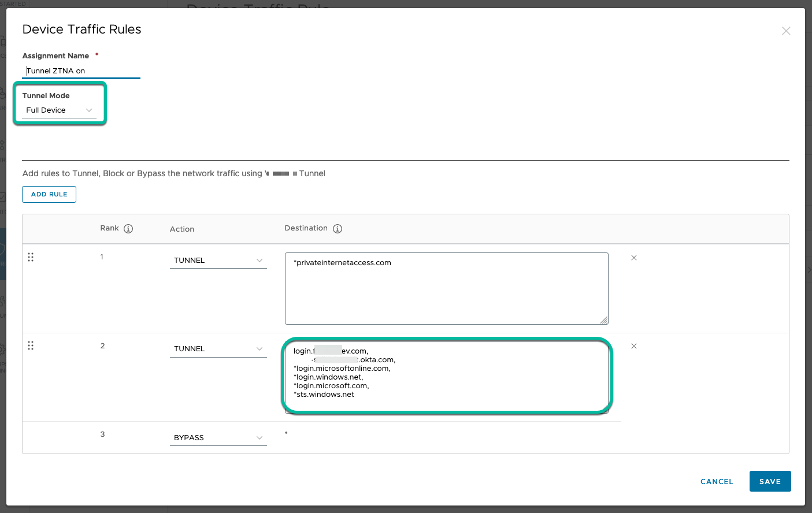Click inside rule 1 Destination text area

(x=446, y=288)
